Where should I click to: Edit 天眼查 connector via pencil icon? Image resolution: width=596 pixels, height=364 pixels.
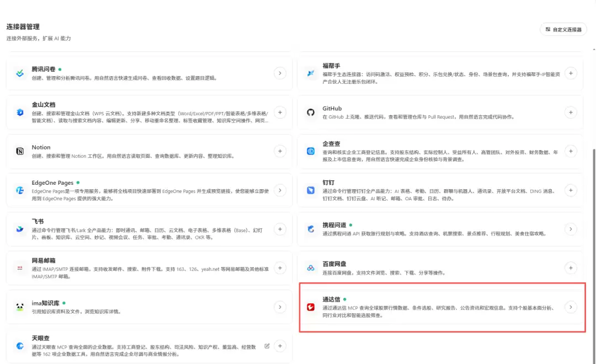(267, 346)
